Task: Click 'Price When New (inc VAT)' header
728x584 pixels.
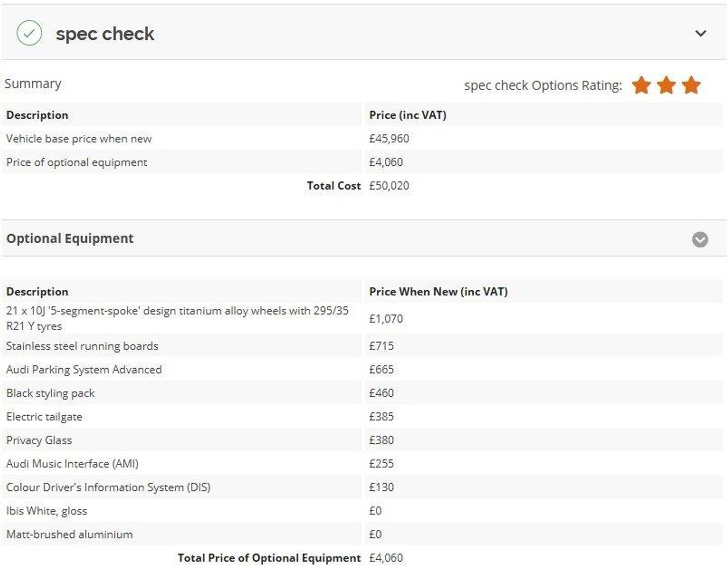Action: click(x=438, y=292)
